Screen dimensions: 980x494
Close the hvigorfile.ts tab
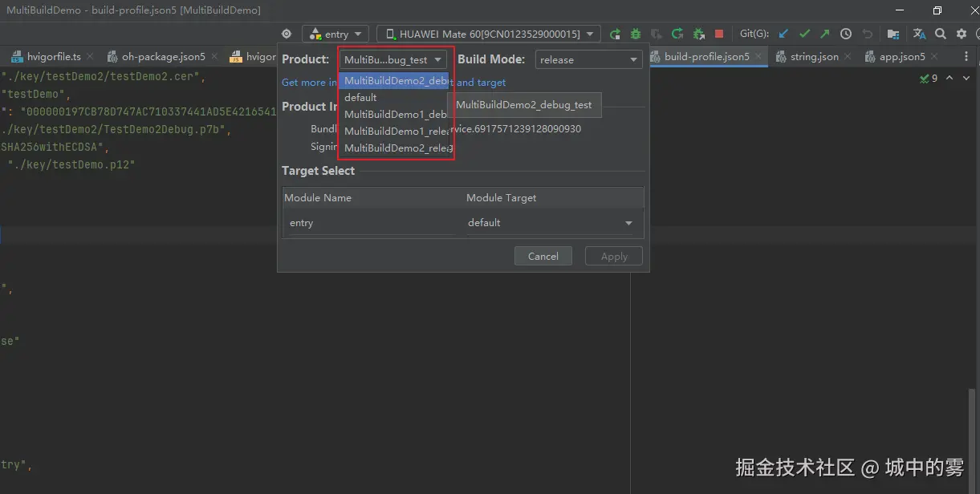click(90, 57)
